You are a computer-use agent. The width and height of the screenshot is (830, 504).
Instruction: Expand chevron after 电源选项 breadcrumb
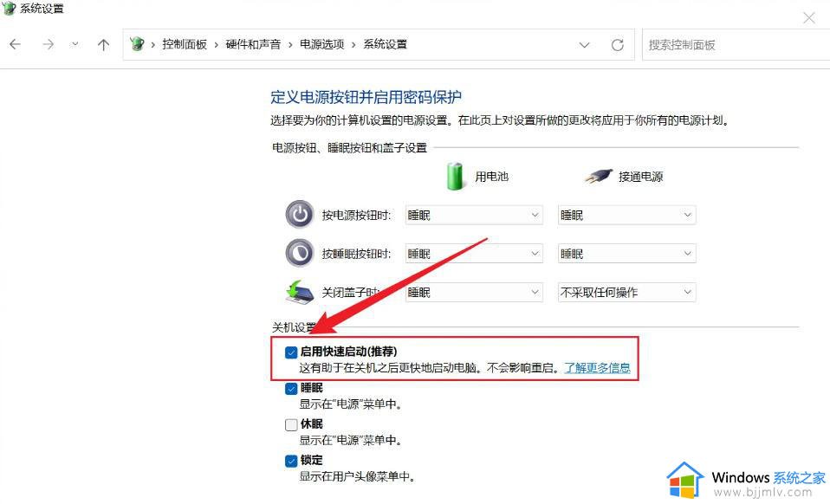pyautogui.click(x=353, y=45)
